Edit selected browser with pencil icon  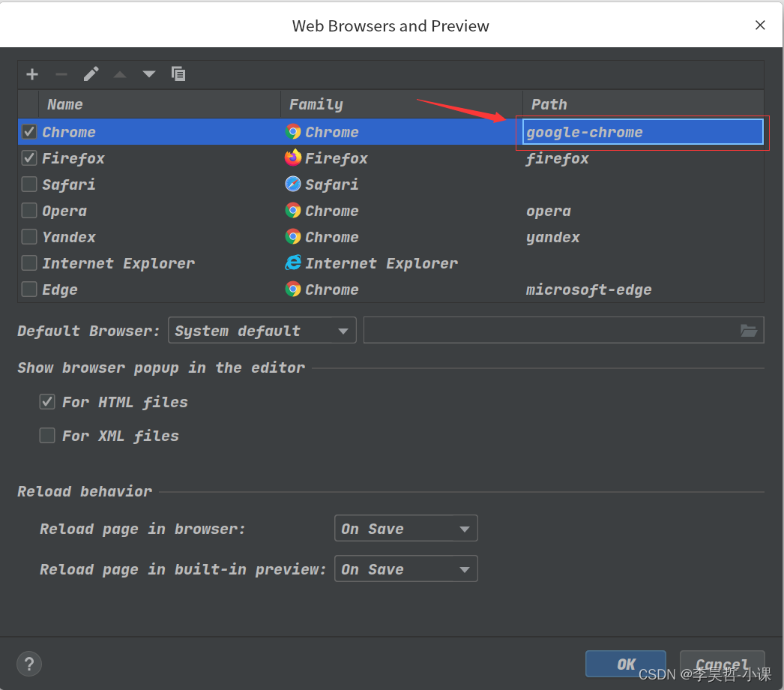click(x=91, y=74)
